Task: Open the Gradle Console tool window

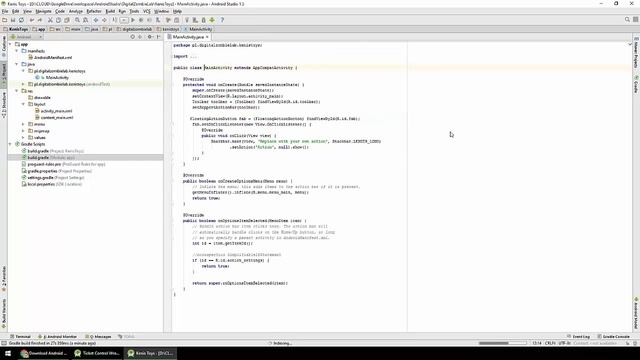Action: click(614, 336)
